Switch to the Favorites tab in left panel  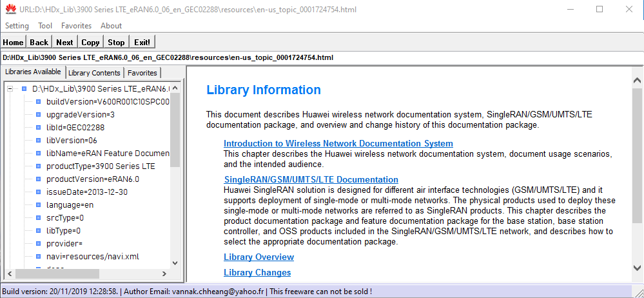(x=142, y=73)
